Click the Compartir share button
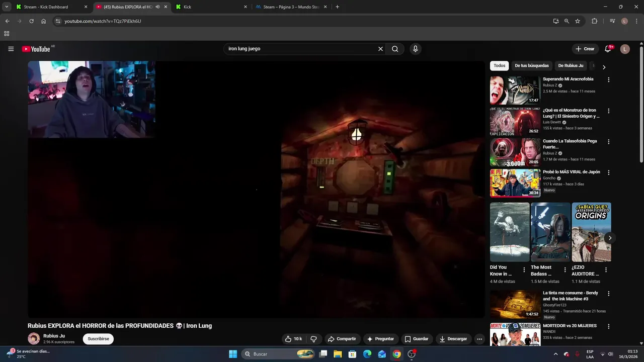Image resolution: width=644 pixels, height=362 pixels. point(342,339)
